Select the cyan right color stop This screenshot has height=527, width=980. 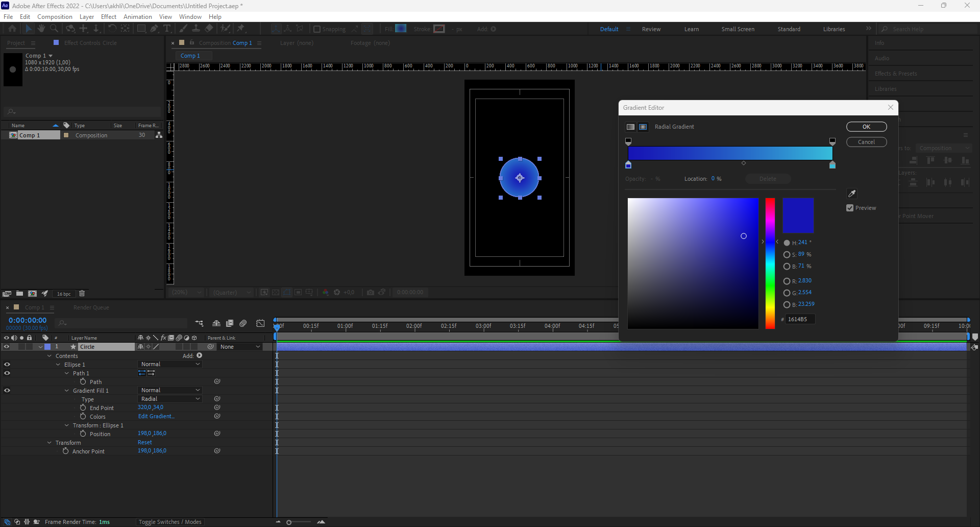pyautogui.click(x=832, y=165)
